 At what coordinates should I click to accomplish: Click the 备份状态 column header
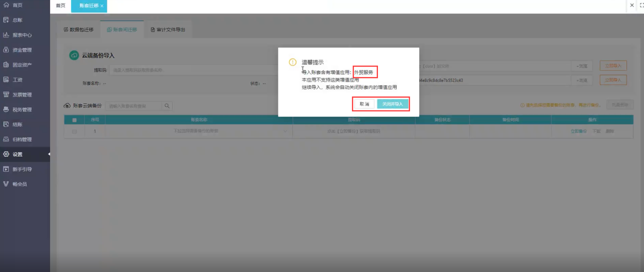click(442, 120)
